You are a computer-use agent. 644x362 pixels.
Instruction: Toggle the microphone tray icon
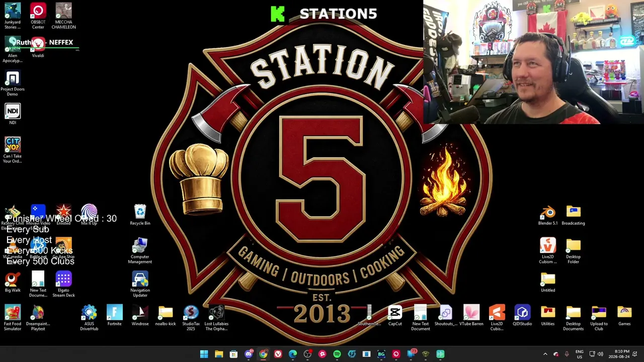[x=567, y=354]
